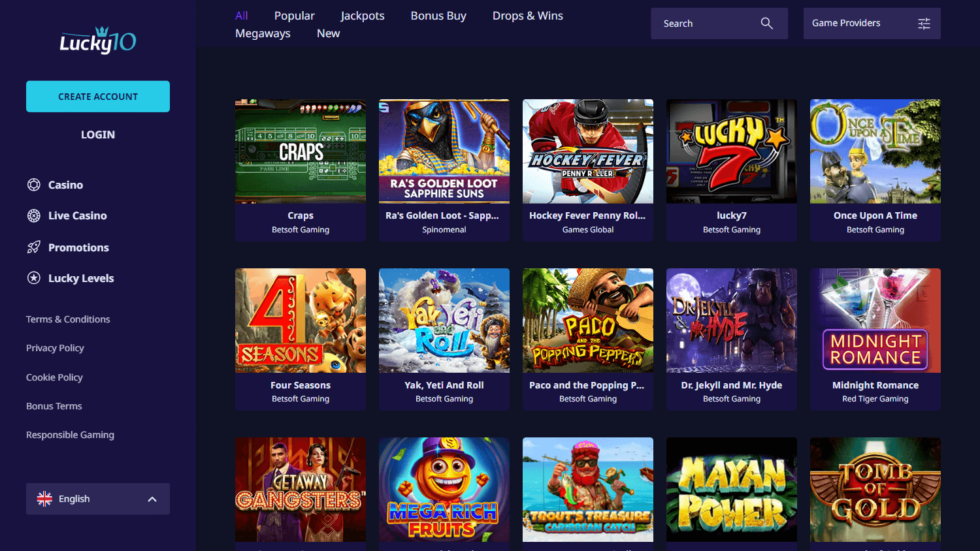Open Lucky Levels from the sidebar
The image size is (980, 551).
(x=81, y=278)
